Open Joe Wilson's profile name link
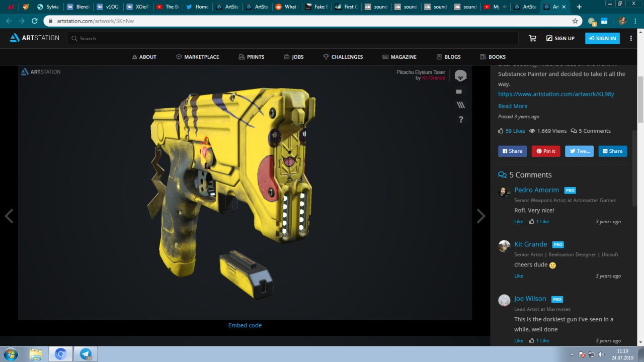 click(x=530, y=299)
